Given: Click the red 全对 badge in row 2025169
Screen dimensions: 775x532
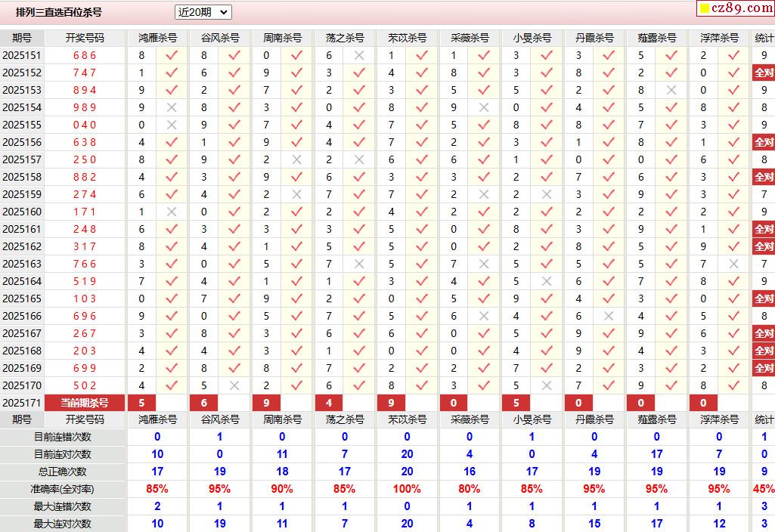Looking at the screenshot, I should 764,368.
